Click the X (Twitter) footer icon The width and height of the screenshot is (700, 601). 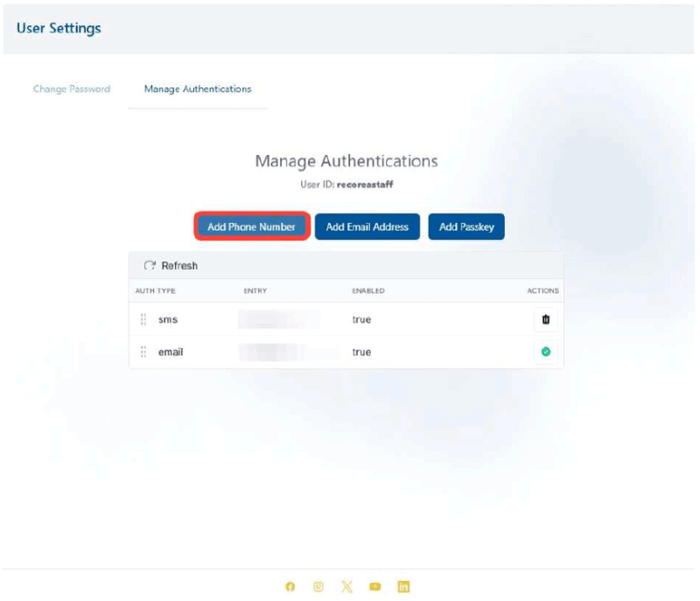(x=346, y=587)
